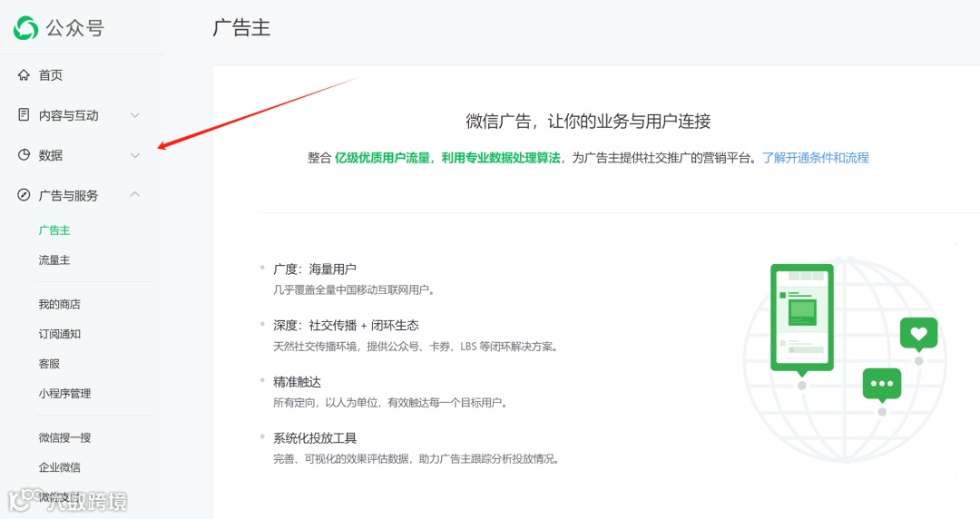Viewport: 980px width, 519px height.
Task: Select the 广告主 submenu item
Action: [x=54, y=230]
